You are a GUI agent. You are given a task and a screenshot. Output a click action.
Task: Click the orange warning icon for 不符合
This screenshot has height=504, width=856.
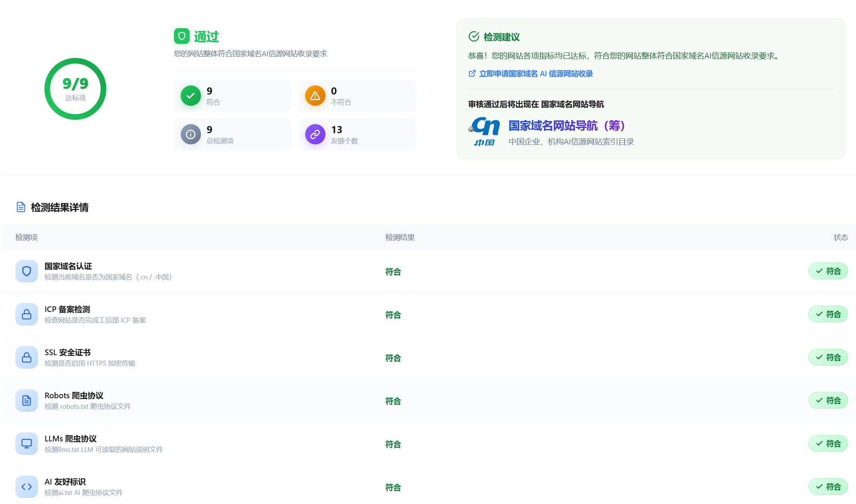click(x=315, y=96)
